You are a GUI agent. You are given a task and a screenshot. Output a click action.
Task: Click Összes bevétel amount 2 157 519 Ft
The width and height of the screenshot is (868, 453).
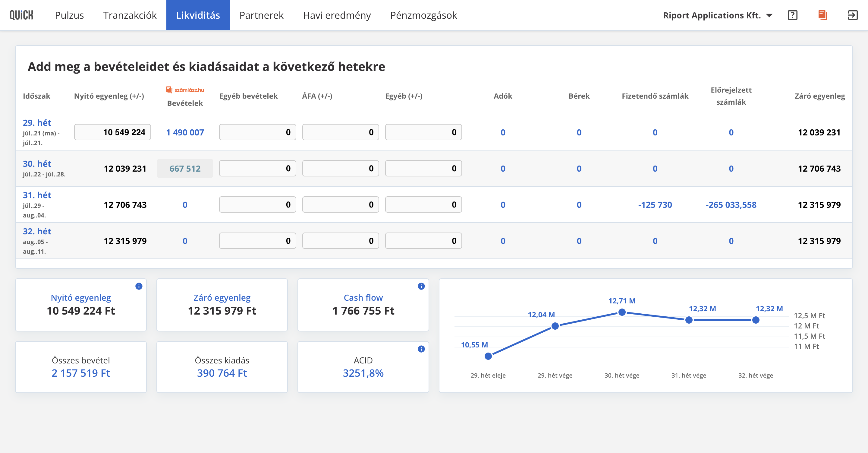(81, 373)
